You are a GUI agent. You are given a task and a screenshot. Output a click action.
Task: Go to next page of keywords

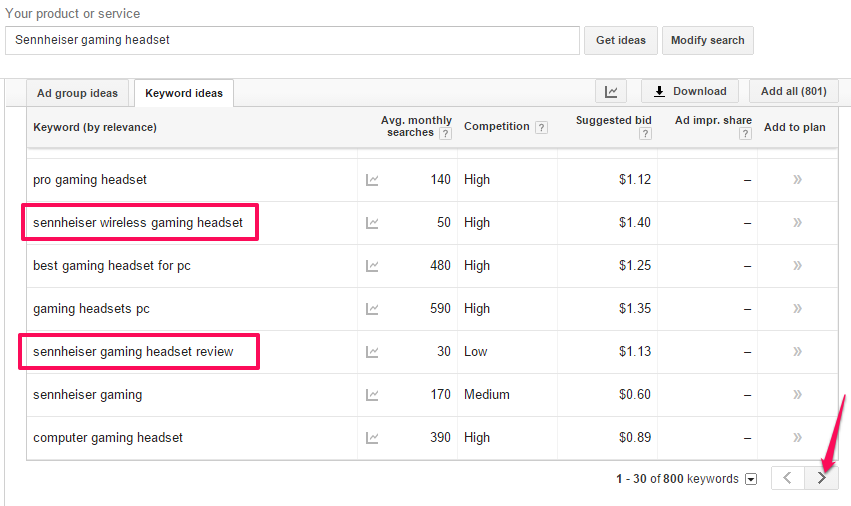[822, 478]
